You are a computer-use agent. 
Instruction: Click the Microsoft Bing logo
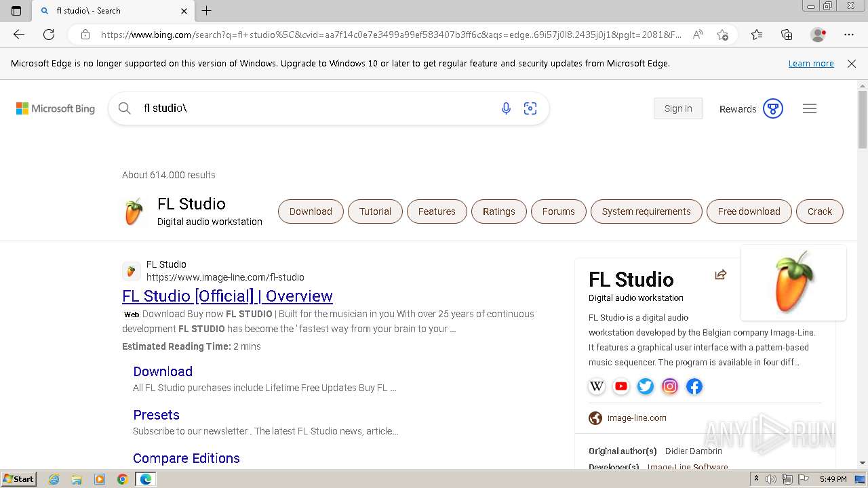coord(56,108)
